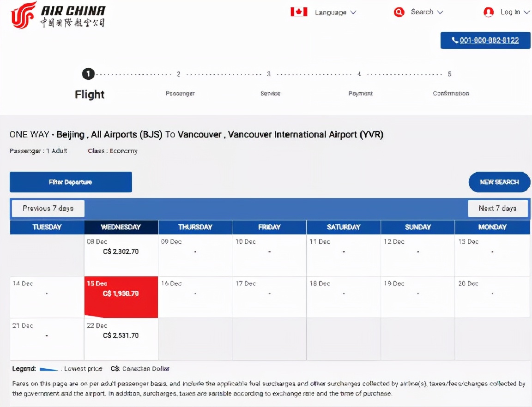Click the phone handset icon
Viewport: 532px width, 407px height.
point(455,40)
